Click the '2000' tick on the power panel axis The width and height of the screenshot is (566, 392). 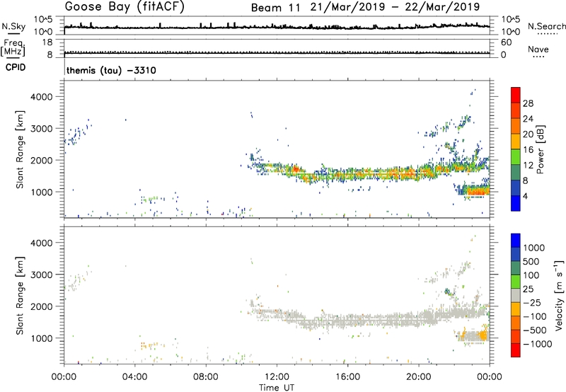[42, 160]
